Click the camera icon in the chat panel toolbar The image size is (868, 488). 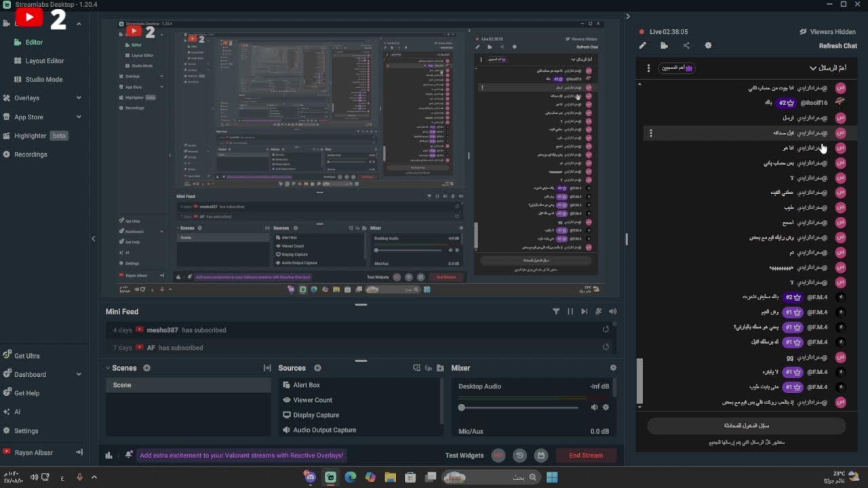[x=664, y=46]
